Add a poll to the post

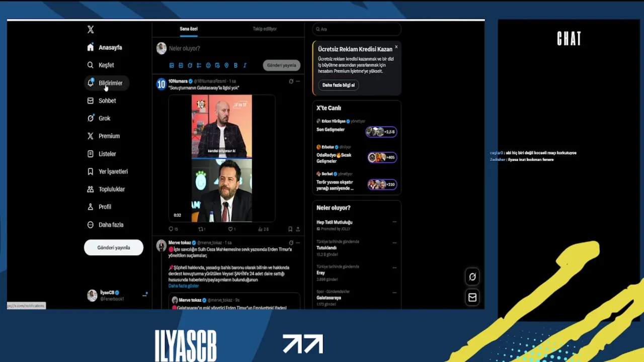pyautogui.click(x=199, y=65)
